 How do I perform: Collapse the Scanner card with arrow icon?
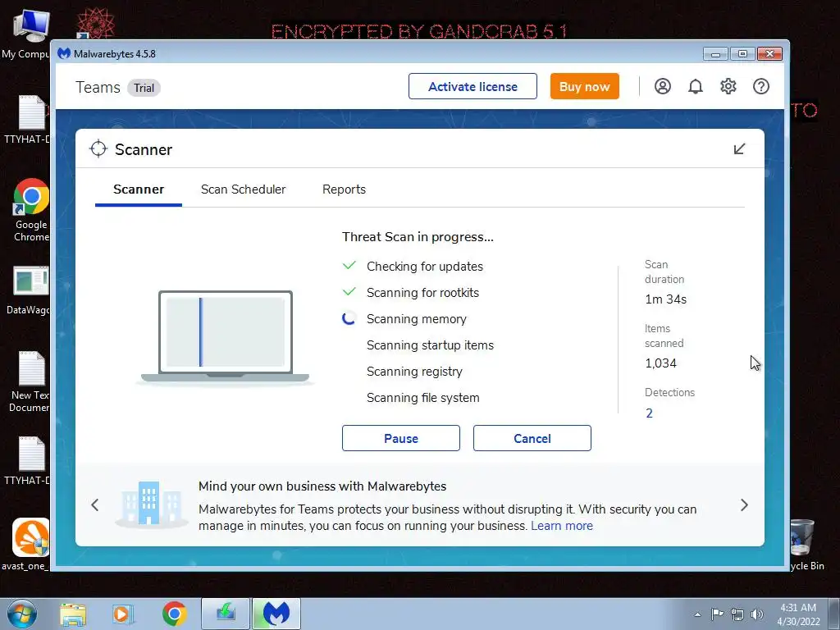point(739,149)
